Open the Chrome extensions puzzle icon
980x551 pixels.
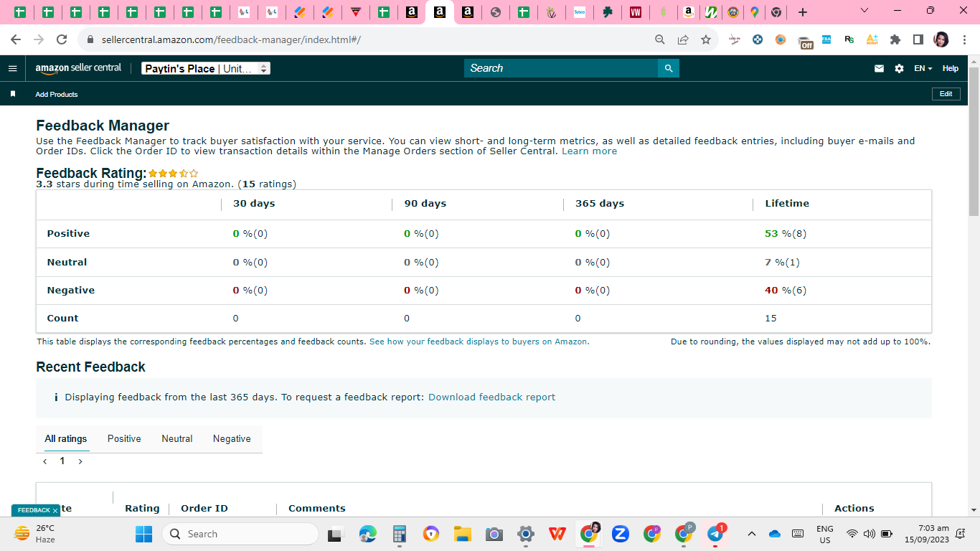(895, 39)
